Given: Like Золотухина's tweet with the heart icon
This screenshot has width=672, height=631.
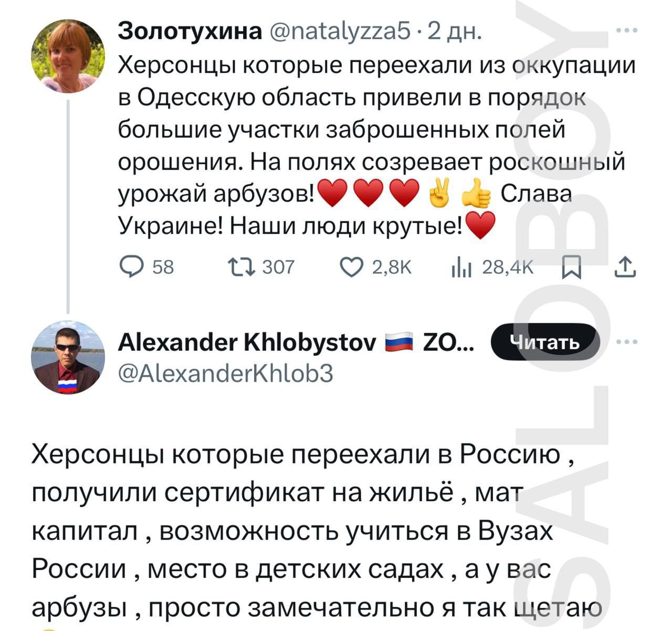Looking at the screenshot, I should point(351,267).
